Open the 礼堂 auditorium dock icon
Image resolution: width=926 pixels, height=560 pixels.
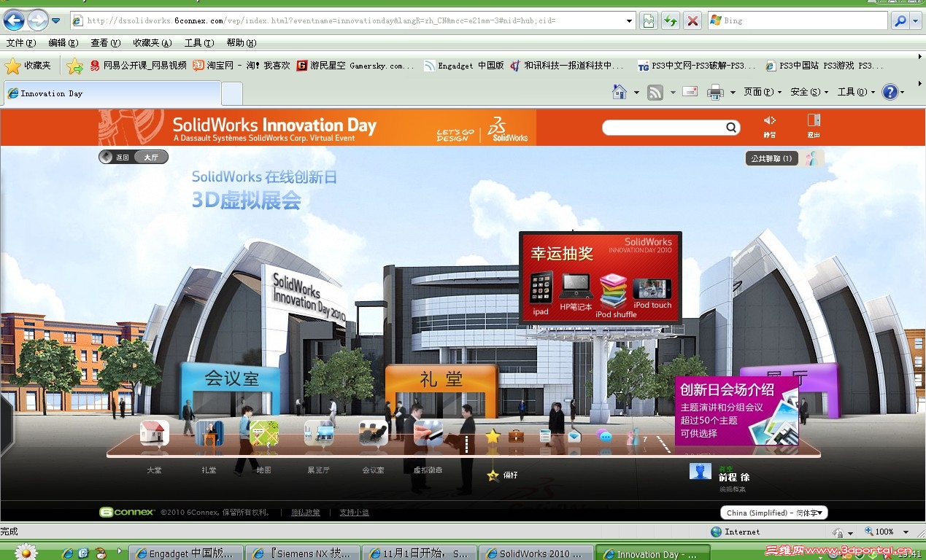coord(209,433)
